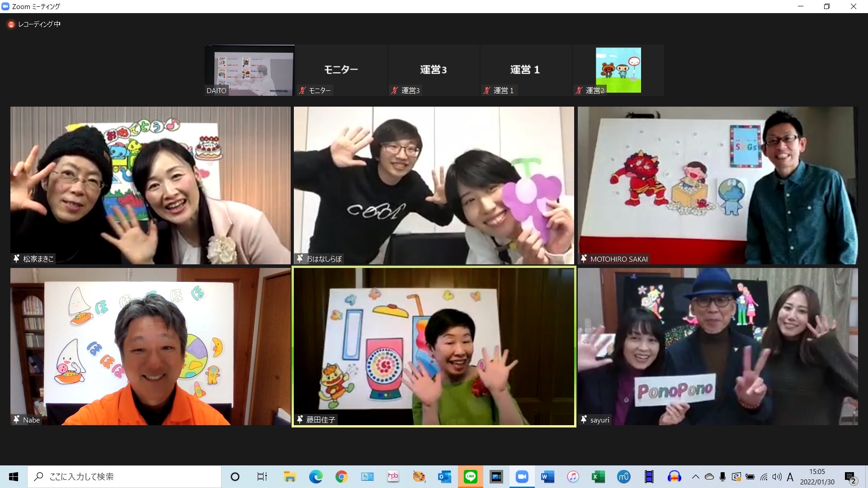
Task: Click the MOTOHIRO SAKAI name label
Action: 619,259
